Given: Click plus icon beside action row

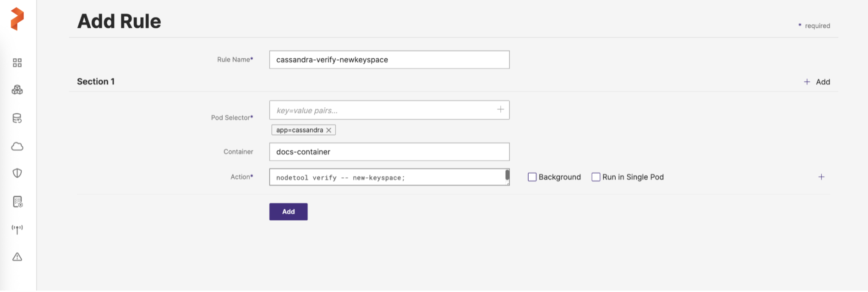Looking at the screenshot, I should [821, 177].
